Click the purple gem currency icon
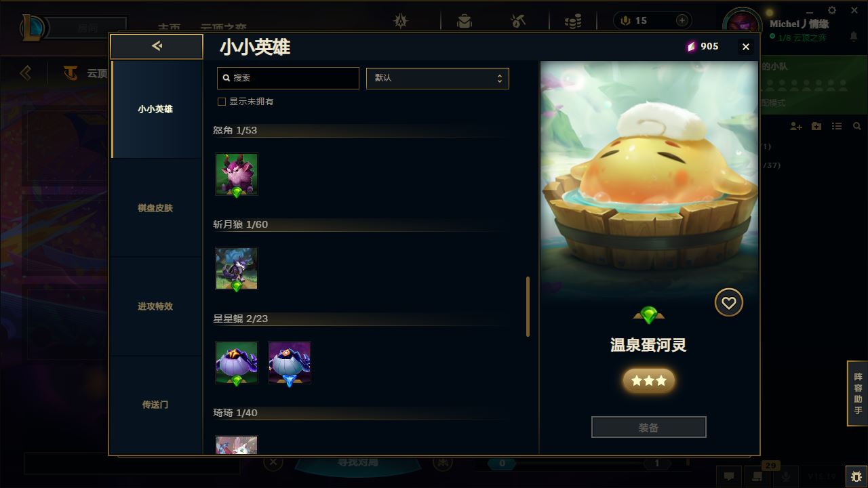 691,46
